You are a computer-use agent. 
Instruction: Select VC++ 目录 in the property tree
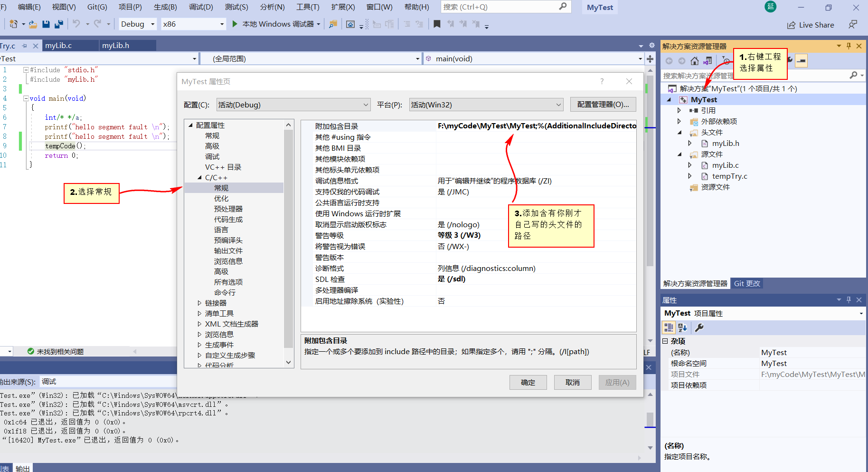click(223, 167)
